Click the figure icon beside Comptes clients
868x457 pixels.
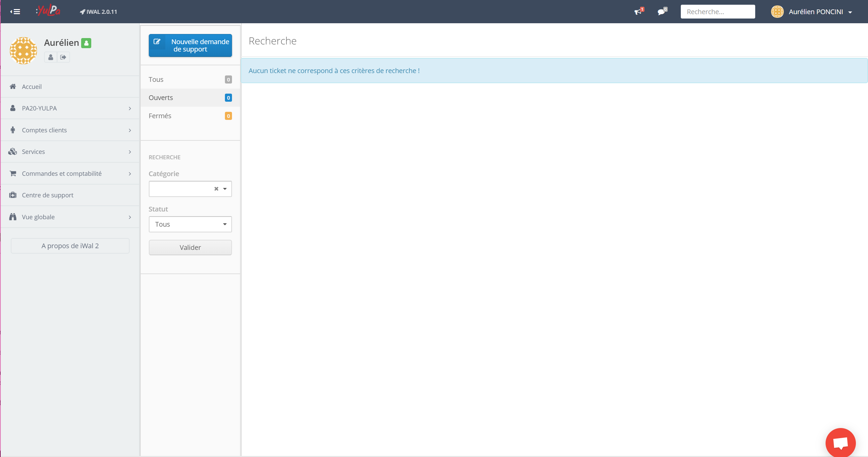pyautogui.click(x=13, y=130)
